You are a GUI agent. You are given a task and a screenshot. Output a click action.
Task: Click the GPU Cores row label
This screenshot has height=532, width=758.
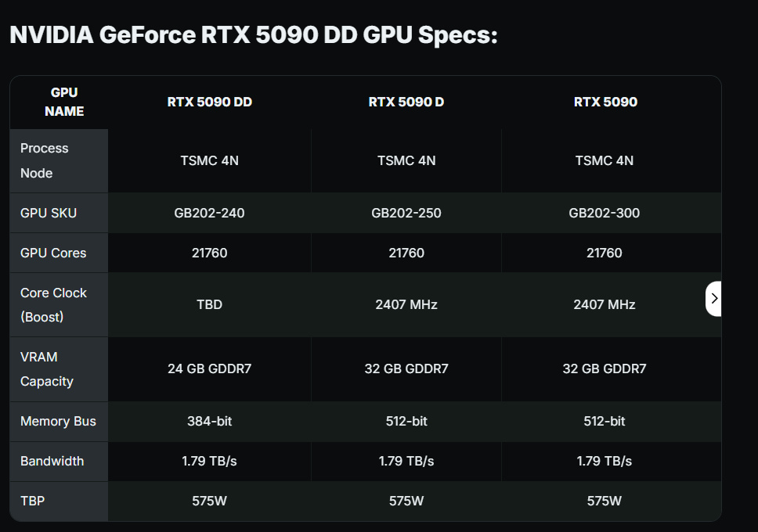(x=53, y=253)
